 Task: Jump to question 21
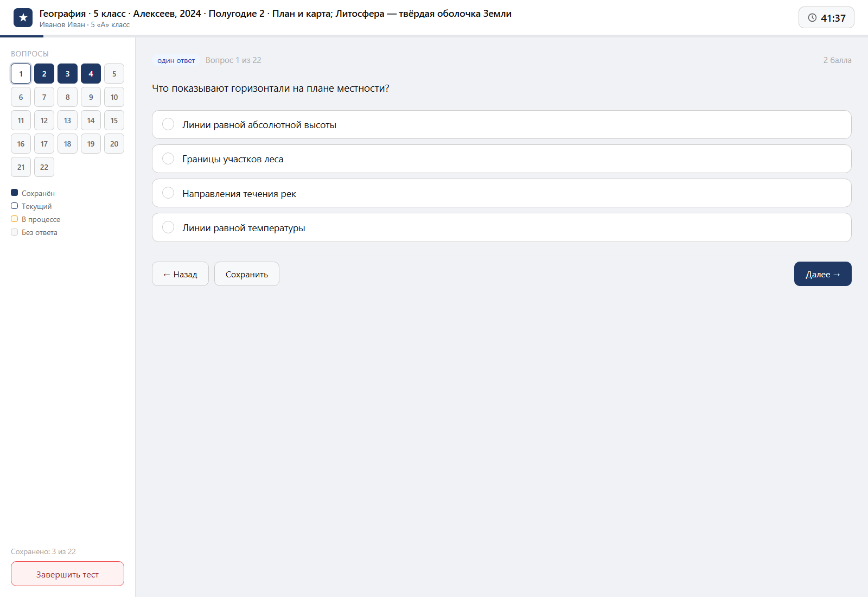click(21, 167)
